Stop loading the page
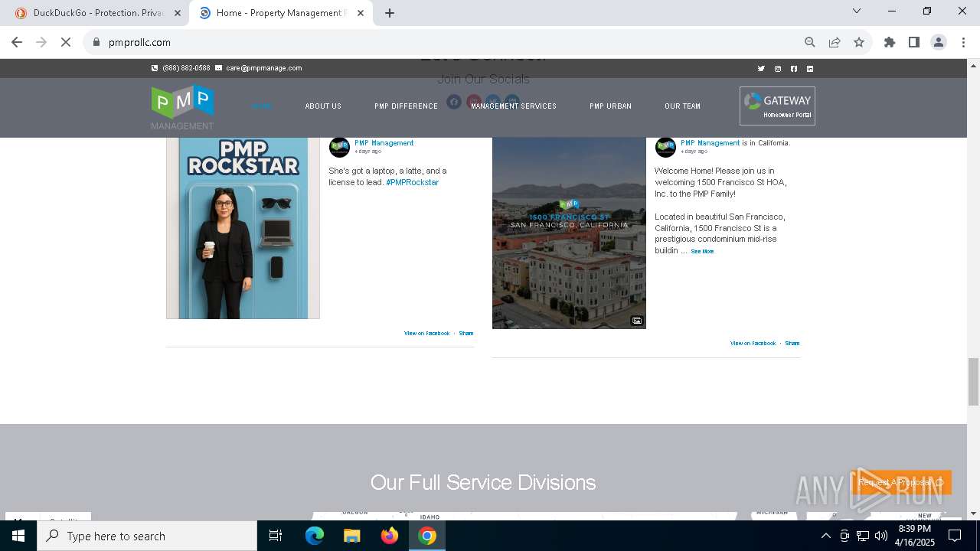The height and width of the screenshot is (551, 980). click(x=66, y=42)
